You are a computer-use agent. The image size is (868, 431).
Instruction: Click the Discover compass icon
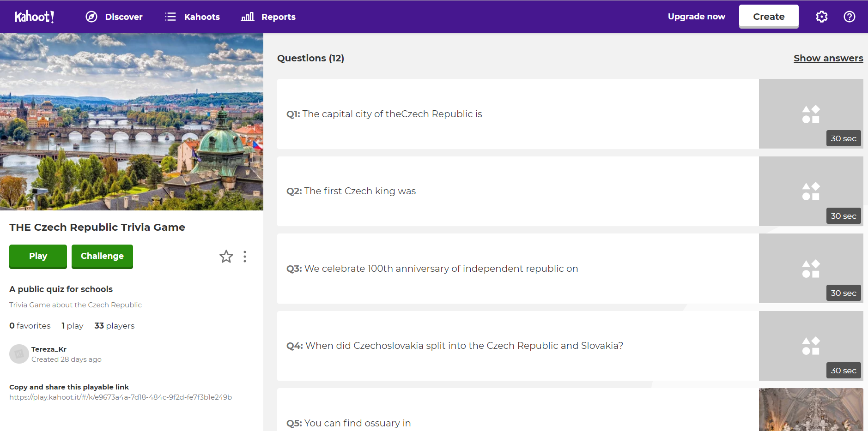click(91, 17)
